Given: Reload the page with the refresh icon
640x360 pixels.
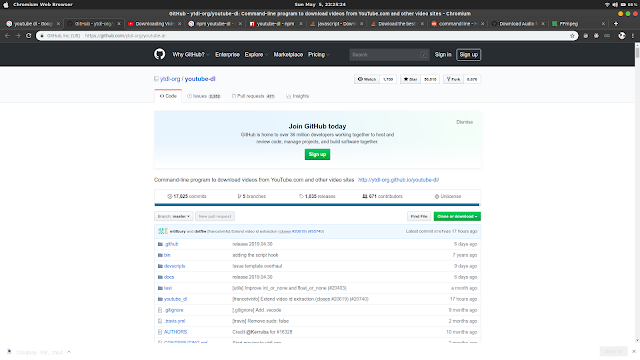Looking at the screenshot, I should (x=29, y=36).
